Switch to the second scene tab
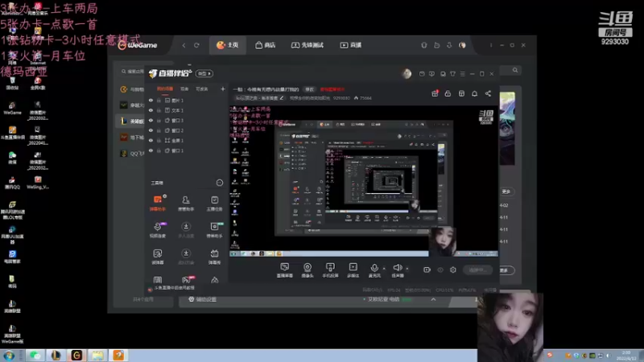Image resolution: width=644 pixels, height=362 pixels. point(184,88)
